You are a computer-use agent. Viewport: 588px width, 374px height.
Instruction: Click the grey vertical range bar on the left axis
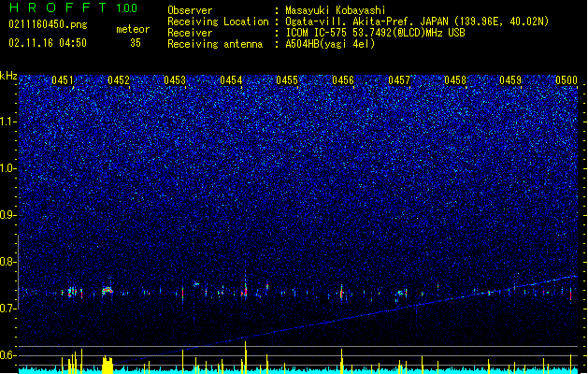pos(18,271)
